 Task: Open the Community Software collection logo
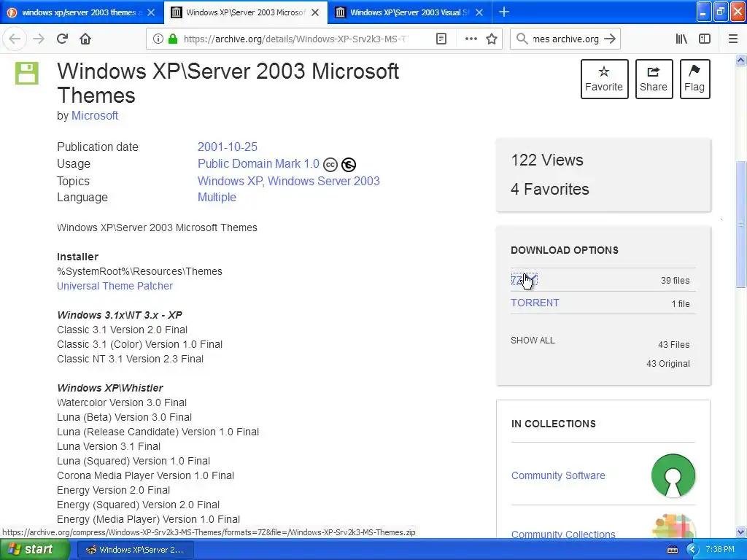click(x=673, y=475)
